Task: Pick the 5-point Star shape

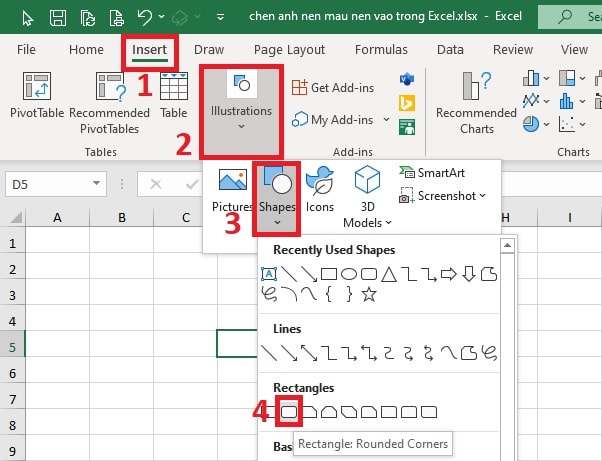Action: [x=369, y=294]
